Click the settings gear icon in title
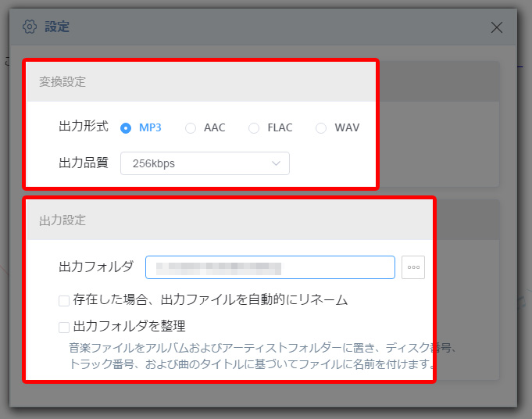This screenshot has width=532, height=419. [30, 27]
